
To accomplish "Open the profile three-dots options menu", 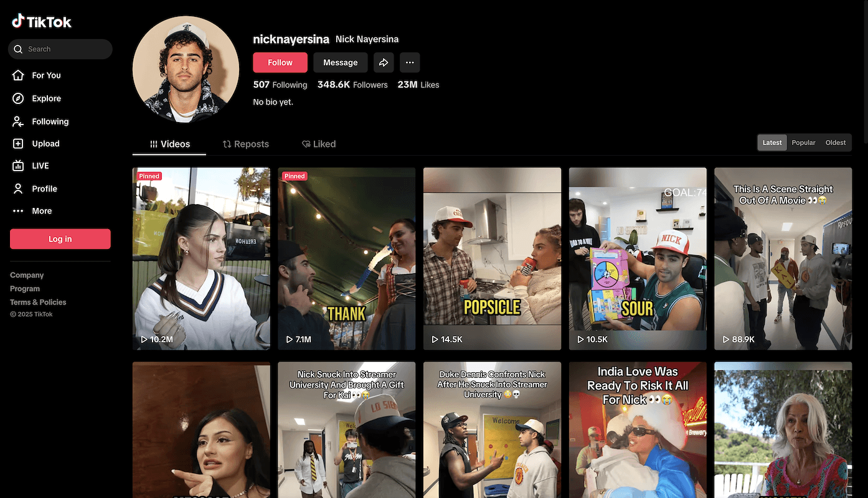I will click(x=409, y=62).
